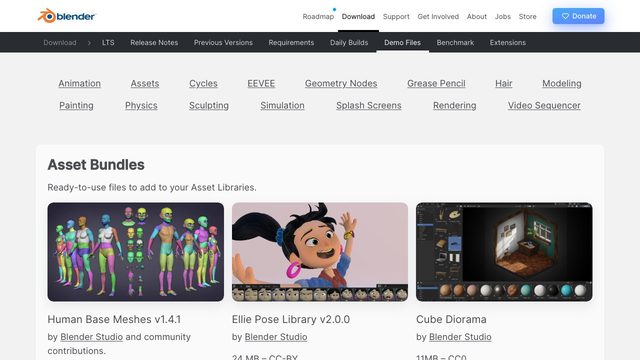Jump to the Modeling category
Viewport: 640px width, 360px height.
coord(562,83)
